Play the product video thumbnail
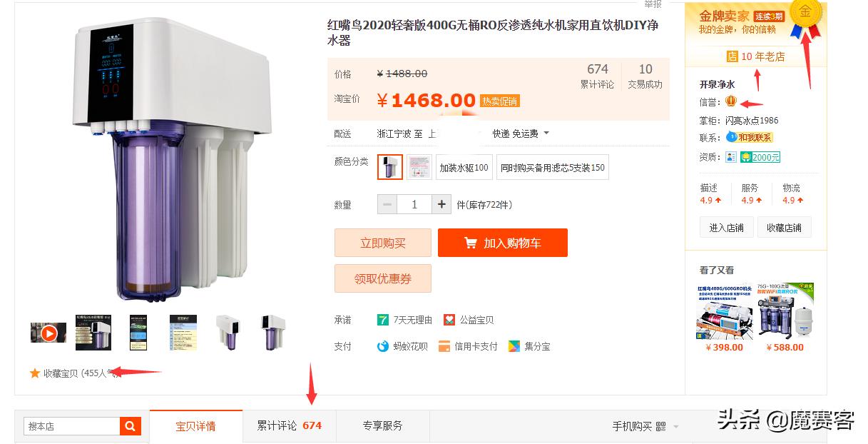This screenshot has height=444, width=868. (x=48, y=333)
